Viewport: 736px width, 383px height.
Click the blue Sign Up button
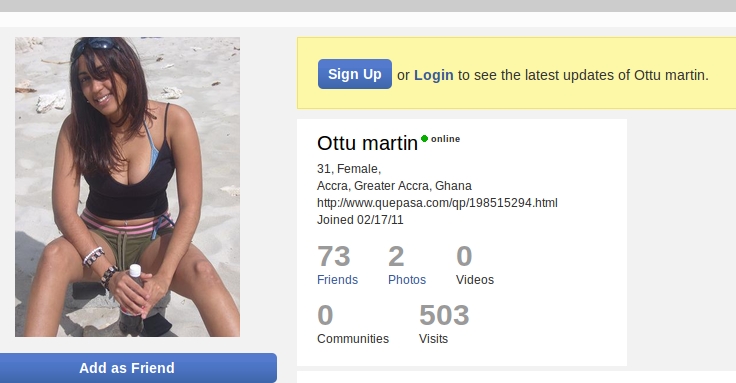pos(355,74)
